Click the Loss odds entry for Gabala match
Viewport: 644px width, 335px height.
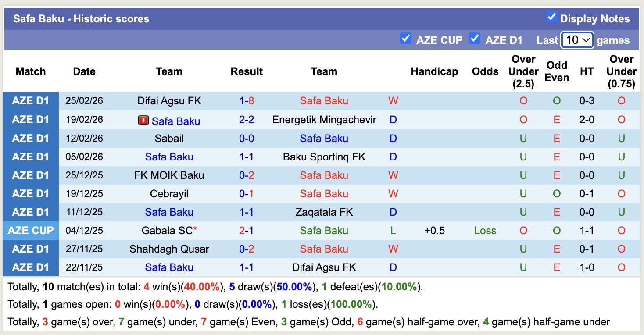tap(485, 230)
